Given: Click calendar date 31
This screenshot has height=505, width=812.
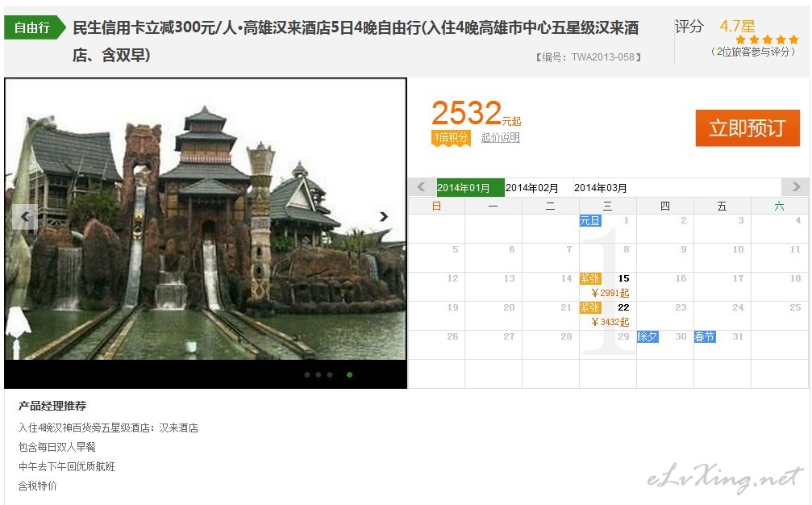Looking at the screenshot, I should [x=738, y=336].
